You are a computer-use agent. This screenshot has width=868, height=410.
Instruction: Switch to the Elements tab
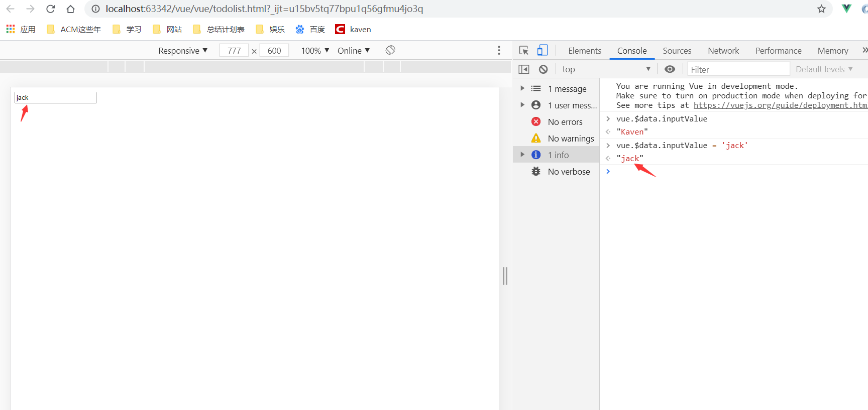(585, 51)
